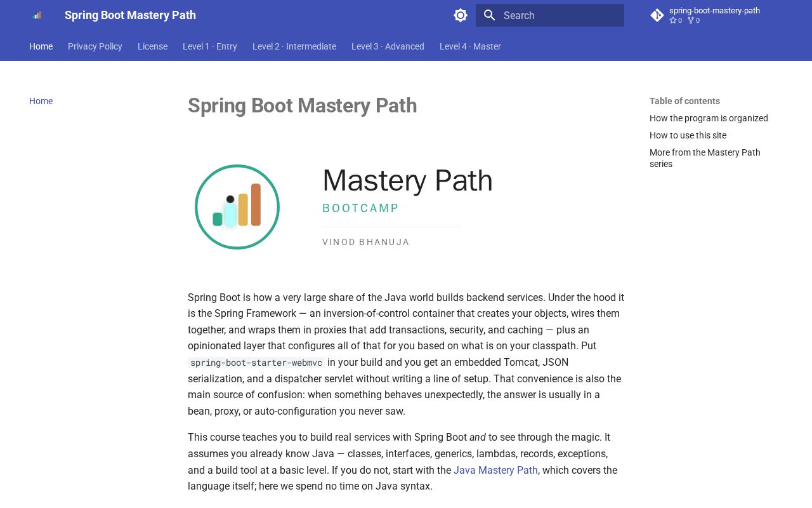
Task: Click the Table of contents label
Action: coord(684,101)
